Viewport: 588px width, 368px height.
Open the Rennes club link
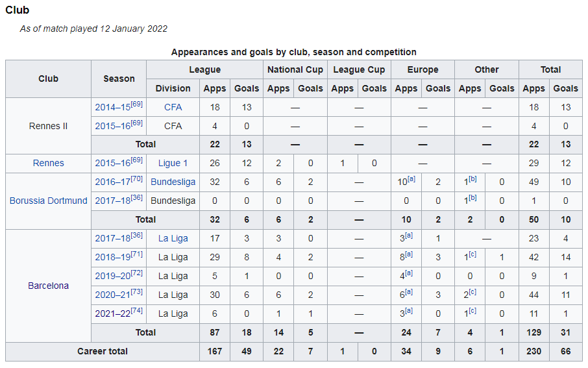[49, 163]
